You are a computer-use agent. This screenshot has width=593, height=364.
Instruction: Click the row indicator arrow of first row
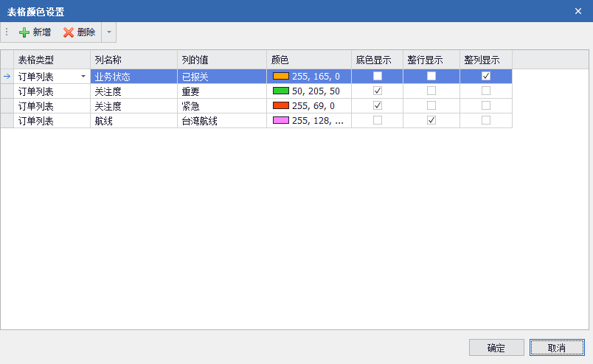click(x=7, y=77)
